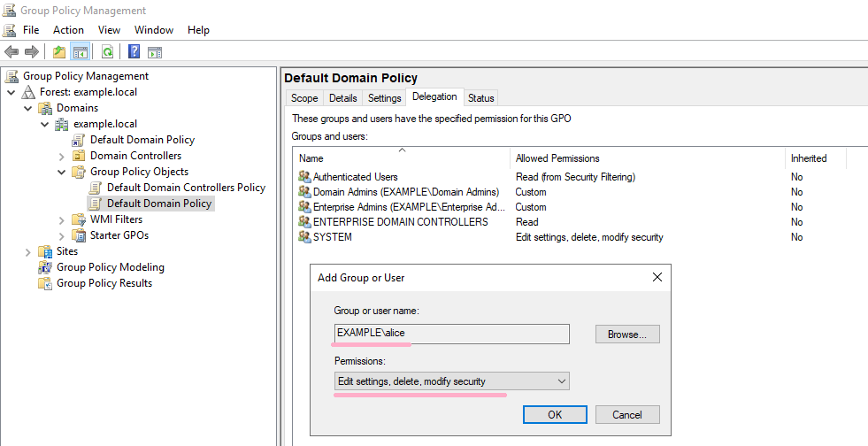Click the Sites icon in tree
This screenshot has width=868, height=446.
[45, 251]
